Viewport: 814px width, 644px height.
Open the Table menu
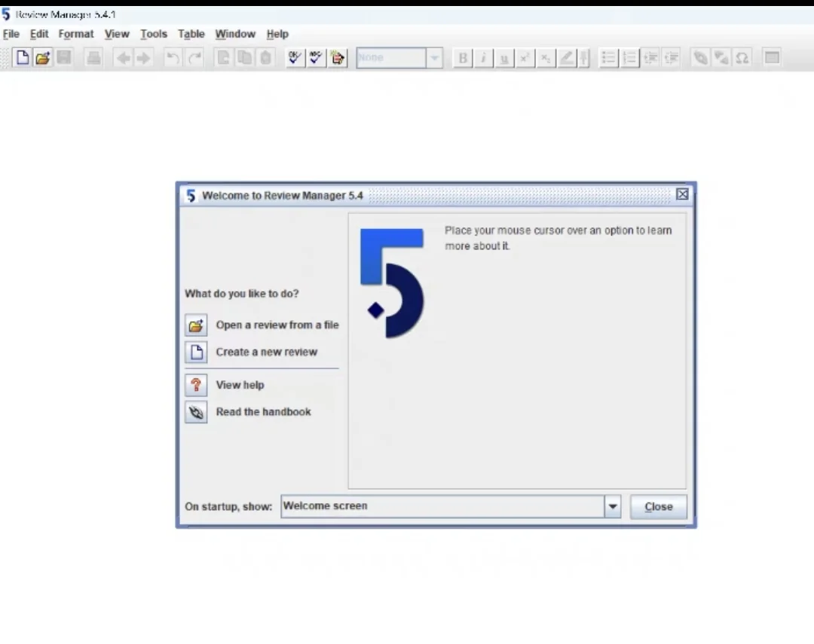(x=191, y=34)
